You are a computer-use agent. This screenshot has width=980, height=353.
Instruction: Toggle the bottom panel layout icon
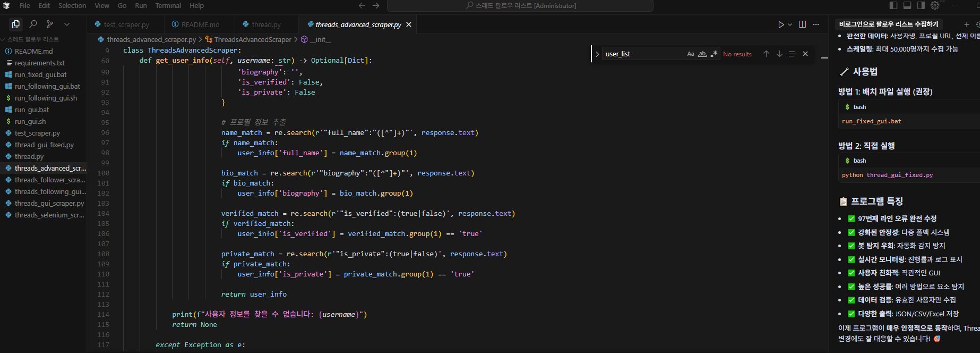click(x=907, y=5)
